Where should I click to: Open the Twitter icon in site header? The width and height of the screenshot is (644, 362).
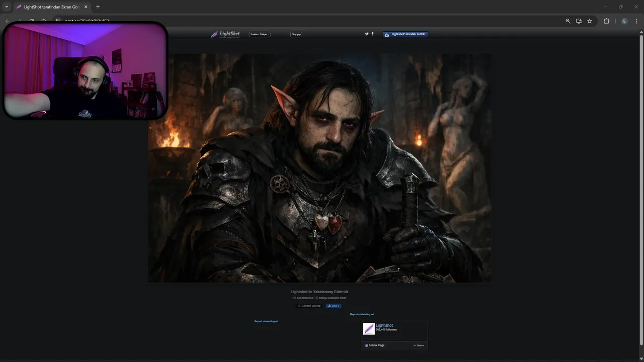click(367, 34)
